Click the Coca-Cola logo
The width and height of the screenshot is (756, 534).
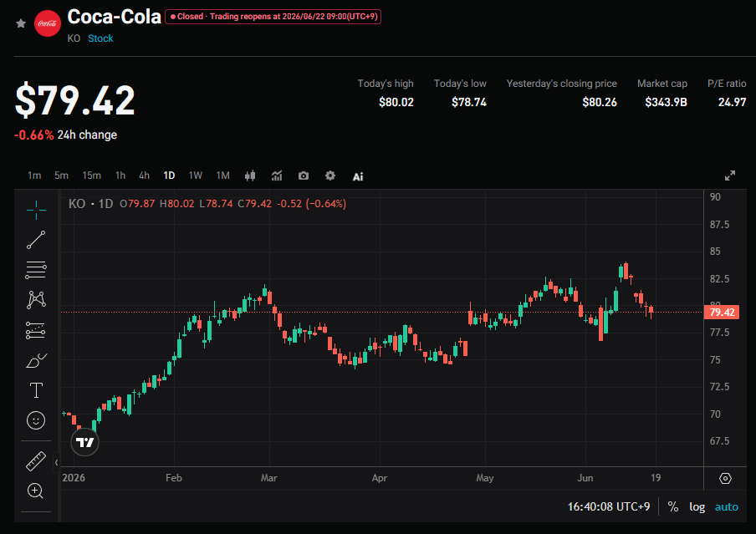click(x=48, y=23)
